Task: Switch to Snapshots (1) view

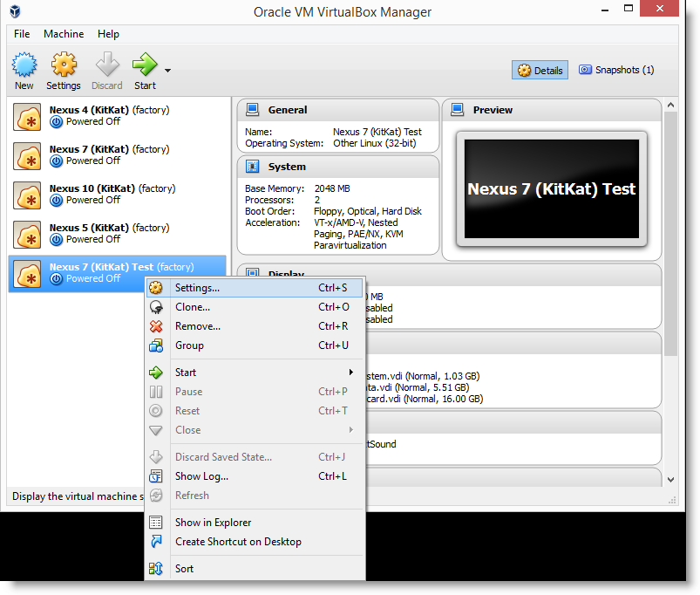Action: (616, 70)
